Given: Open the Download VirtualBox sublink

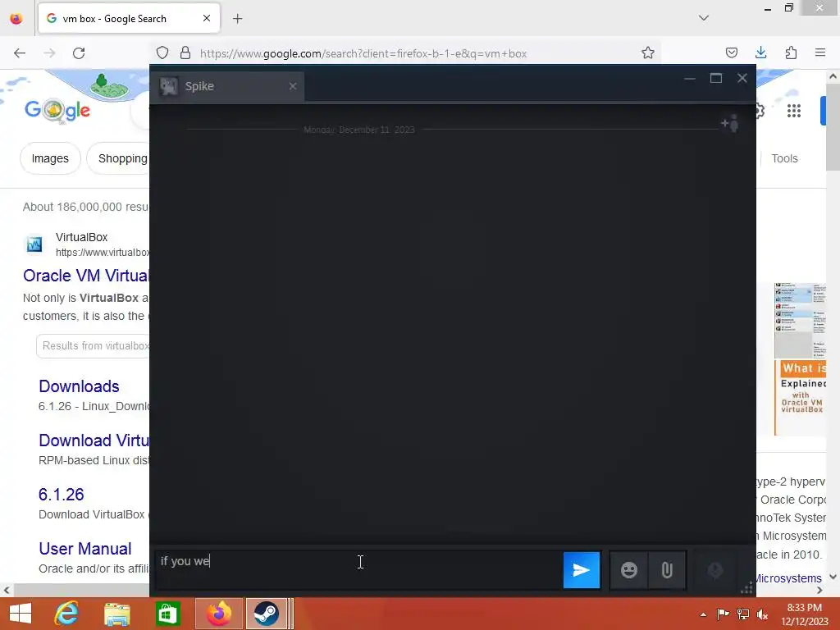Looking at the screenshot, I should [94, 441].
